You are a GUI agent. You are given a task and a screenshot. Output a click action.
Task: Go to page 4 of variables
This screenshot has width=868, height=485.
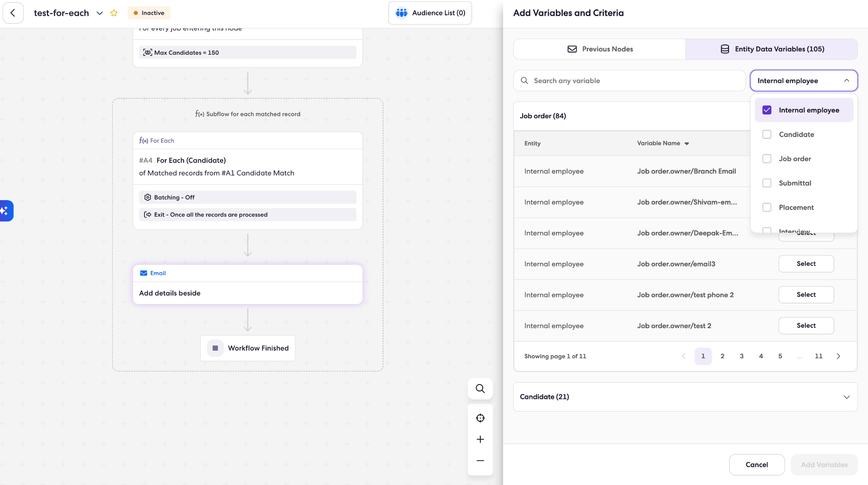coord(761,356)
